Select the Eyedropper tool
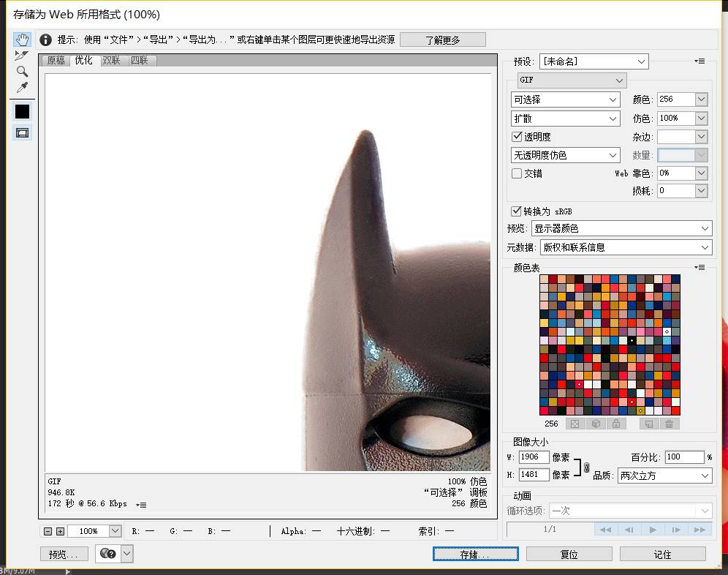The height and width of the screenshot is (575, 728). tap(23, 88)
